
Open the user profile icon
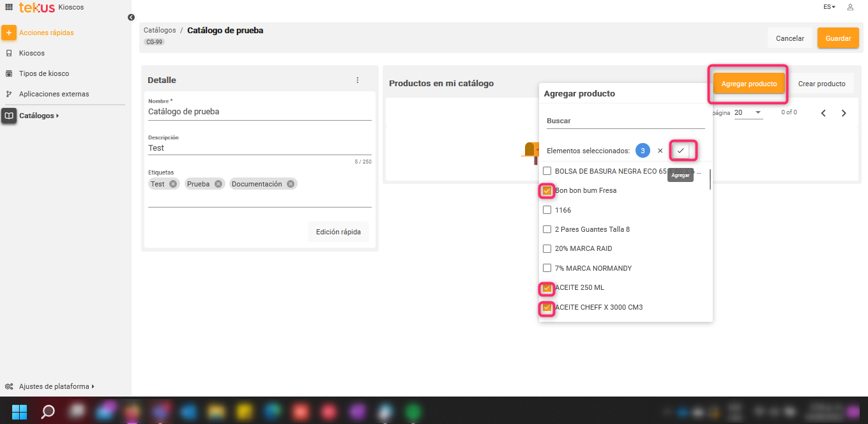click(x=850, y=7)
